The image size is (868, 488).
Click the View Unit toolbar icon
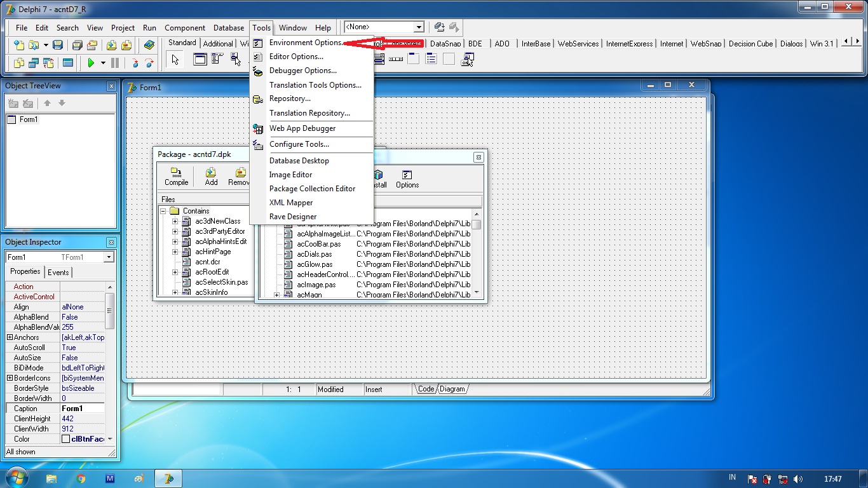[18, 63]
